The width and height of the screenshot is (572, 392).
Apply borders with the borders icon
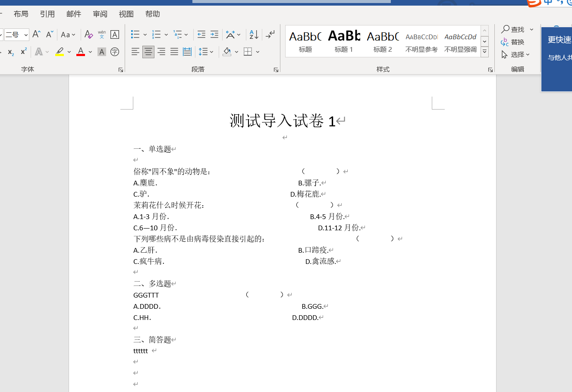click(x=248, y=52)
